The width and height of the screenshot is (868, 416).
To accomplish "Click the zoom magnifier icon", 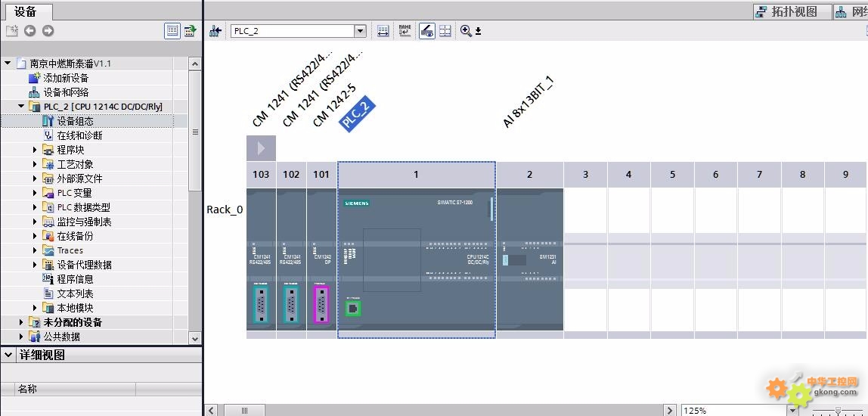I will (x=466, y=31).
